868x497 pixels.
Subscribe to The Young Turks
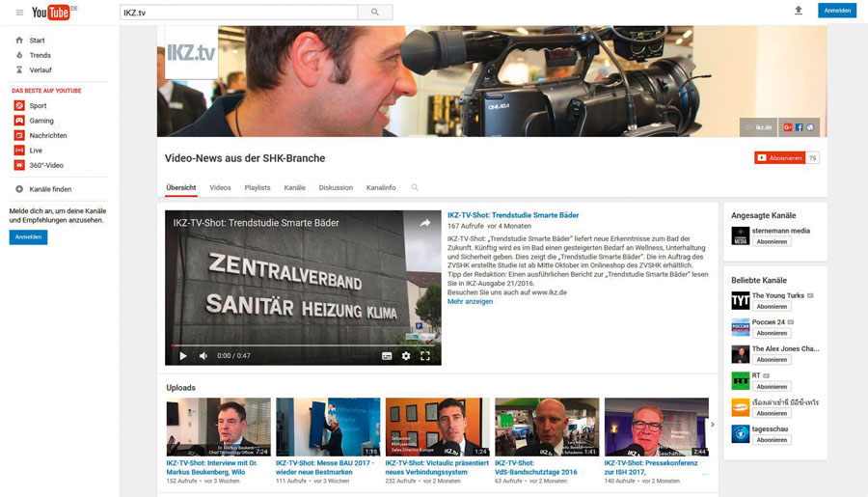[772, 306]
